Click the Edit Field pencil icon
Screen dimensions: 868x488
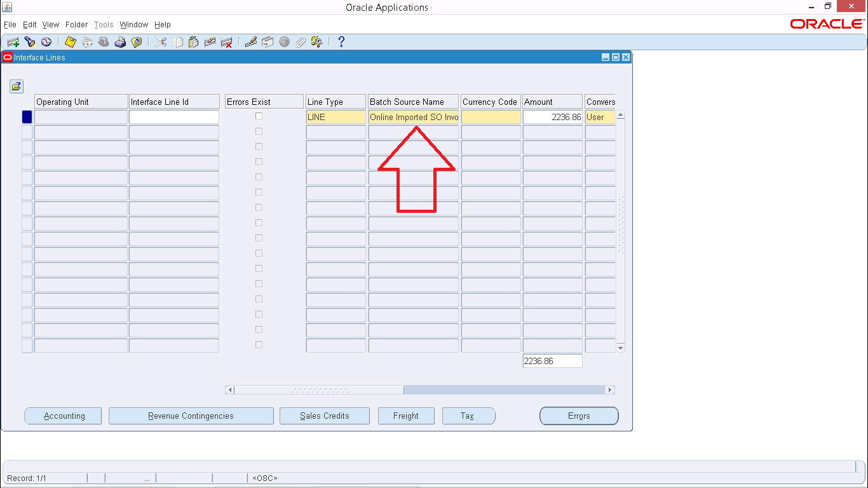251,42
